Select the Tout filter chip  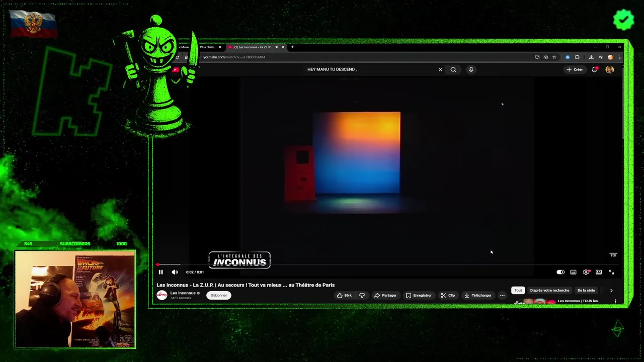(518, 290)
